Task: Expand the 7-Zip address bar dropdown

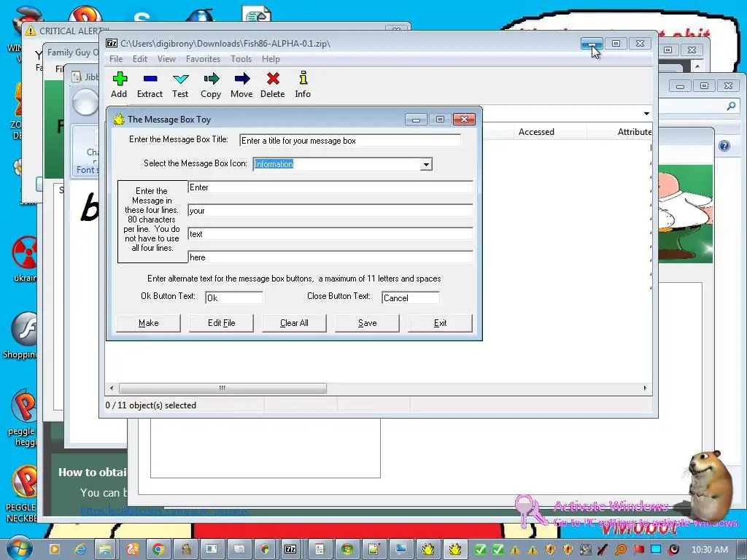Action: coord(646,113)
